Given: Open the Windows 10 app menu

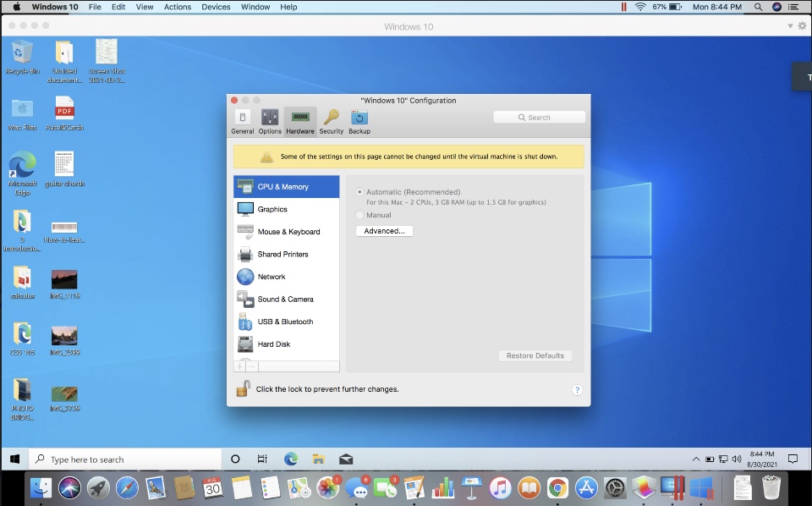Looking at the screenshot, I should click(x=55, y=7).
